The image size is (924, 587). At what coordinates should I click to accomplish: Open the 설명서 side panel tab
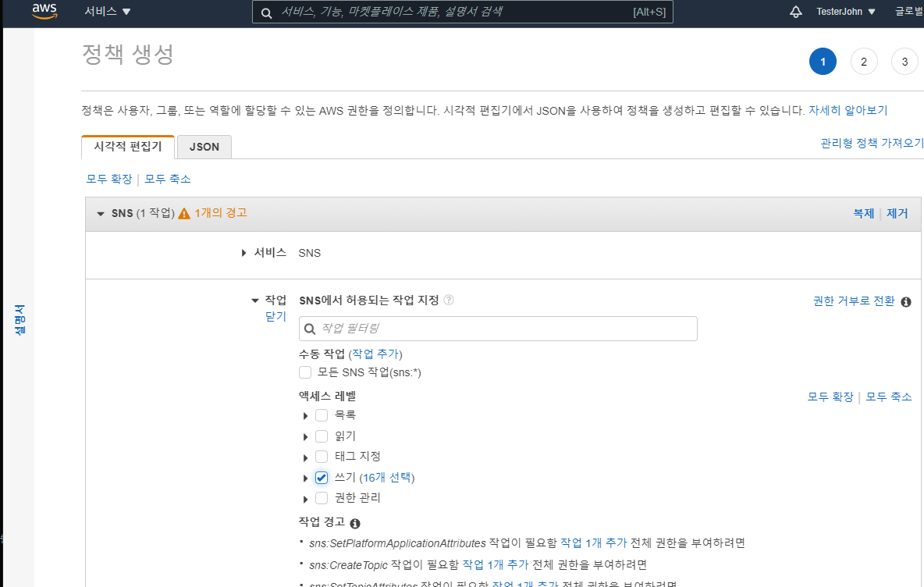point(20,320)
